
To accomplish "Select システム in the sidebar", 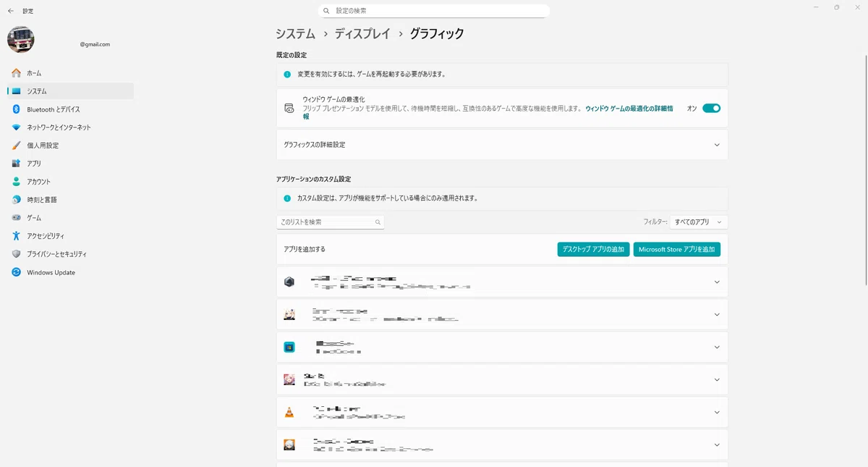I will click(70, 91).
